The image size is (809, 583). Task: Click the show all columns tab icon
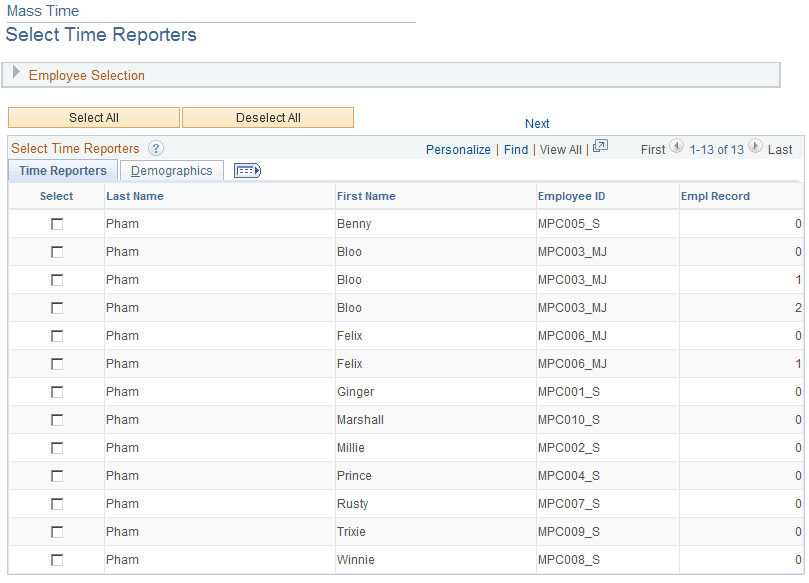(248, 170)
